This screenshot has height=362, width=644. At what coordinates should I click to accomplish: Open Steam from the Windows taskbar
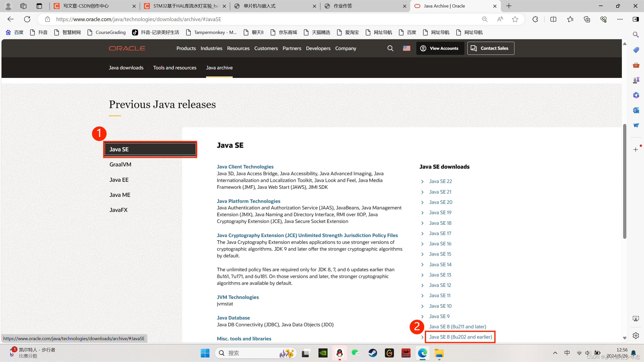pyautogui.click(x=373, y=353)
